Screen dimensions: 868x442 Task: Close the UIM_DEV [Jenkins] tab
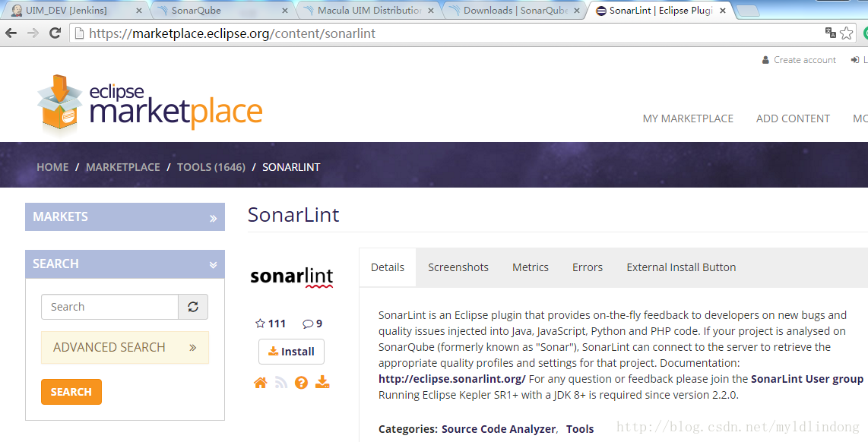138,11
